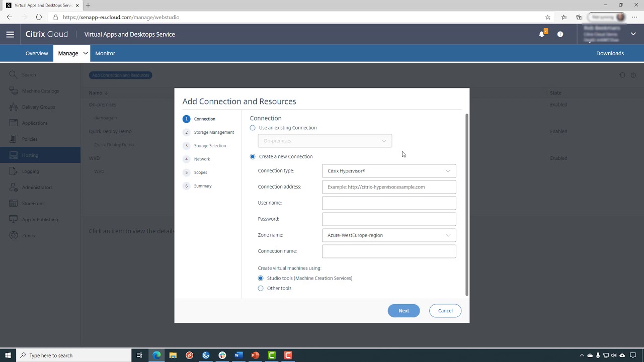Open Machine Catalogs in the sidebar
The image size is (644, 362).
click(x=40, y=91)
